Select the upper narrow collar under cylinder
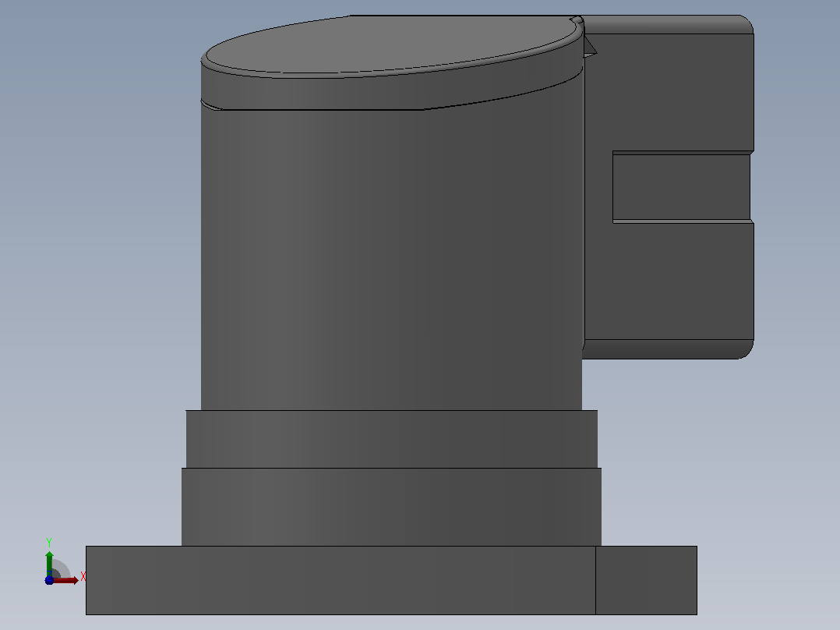This screenshot has width=840, height=630. (392, 439)
